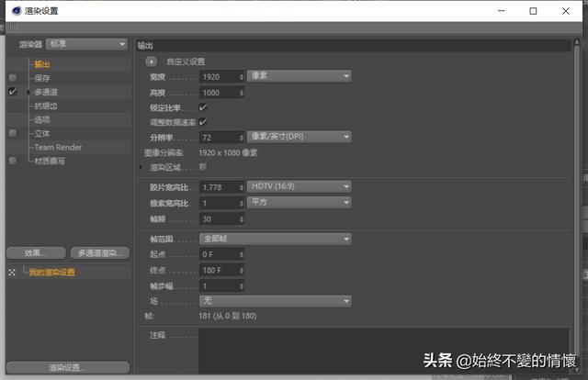588x380 pixels.
Task: Click the 帧步幅 field showing 1
Action: (222, 286)
